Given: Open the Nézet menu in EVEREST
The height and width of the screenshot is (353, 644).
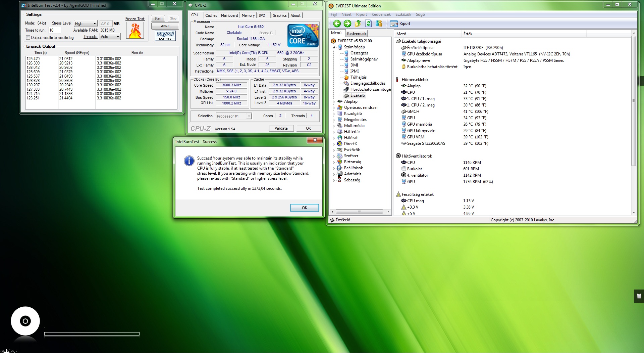Looking at the screenshot, I should (346, 14).
